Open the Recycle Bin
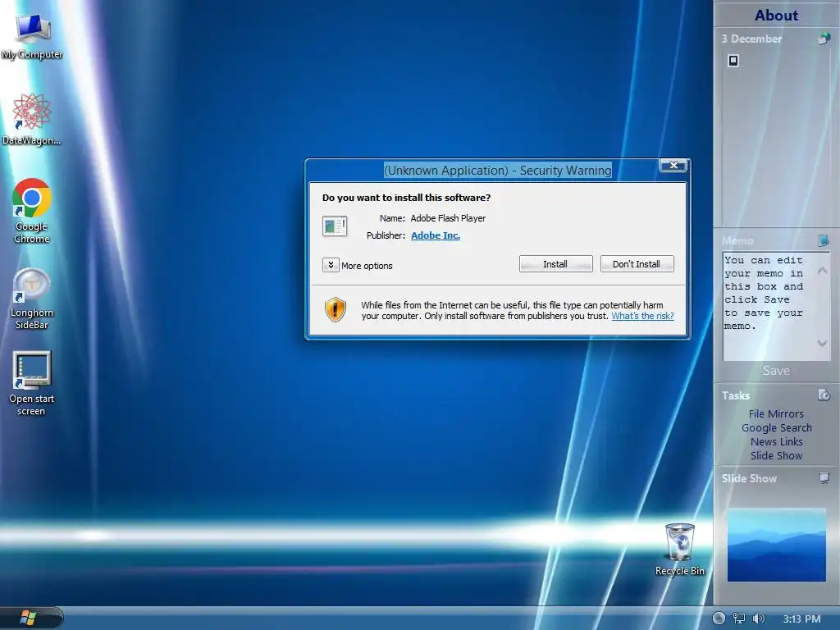 [x=680, y=550]
